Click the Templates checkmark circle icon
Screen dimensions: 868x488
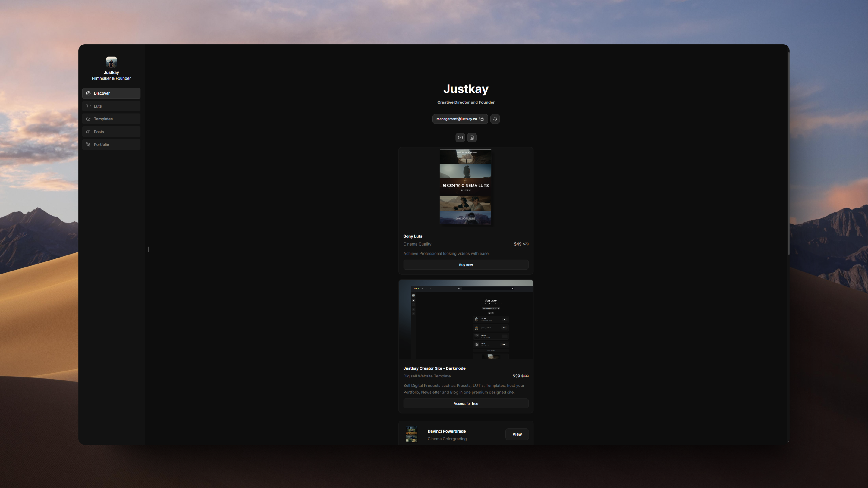coord(88,119)
